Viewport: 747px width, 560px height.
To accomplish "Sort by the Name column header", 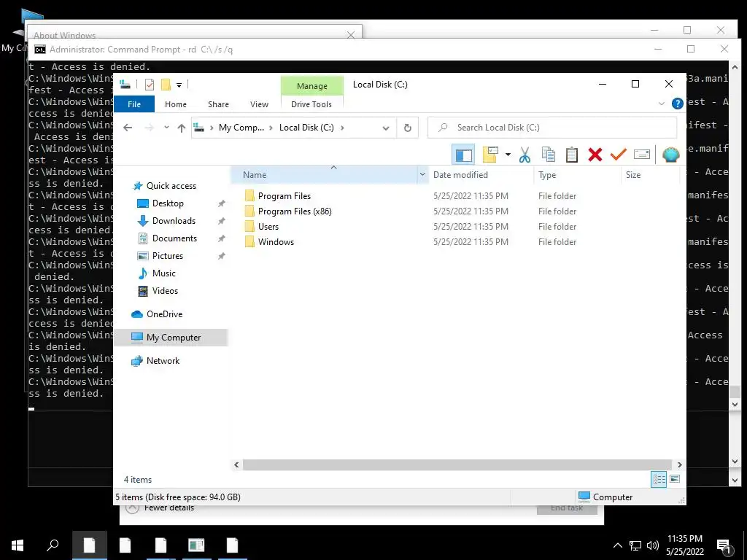I will click(x=324, y=175).
